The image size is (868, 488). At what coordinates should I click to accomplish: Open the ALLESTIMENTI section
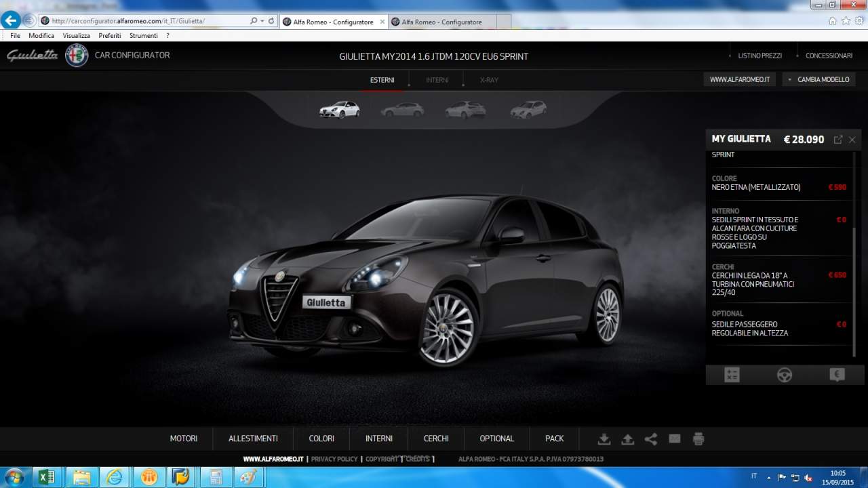tap(253, 439)
